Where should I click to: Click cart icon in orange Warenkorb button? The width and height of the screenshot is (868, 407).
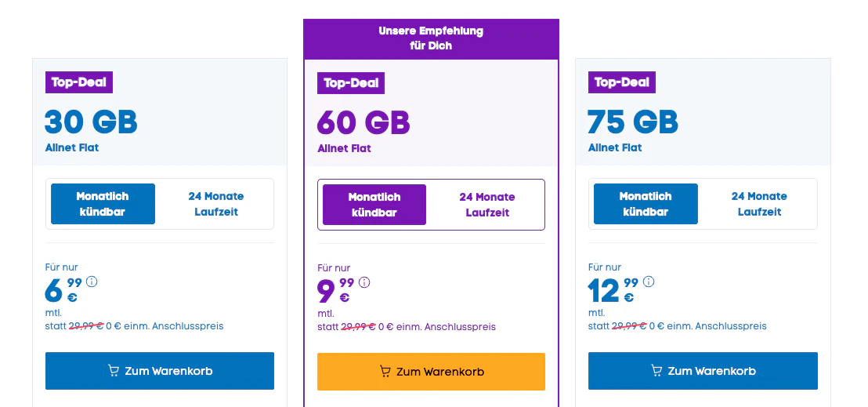point(385,372)
